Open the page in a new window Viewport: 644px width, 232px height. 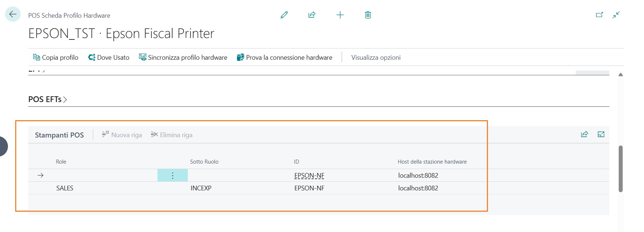[x=600, y=15]
